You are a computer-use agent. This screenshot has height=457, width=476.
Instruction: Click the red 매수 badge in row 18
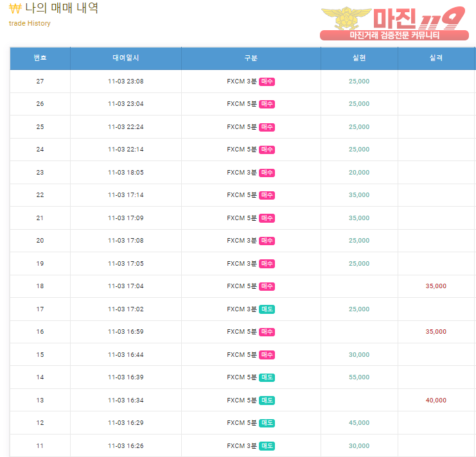(x=267, y=286)
